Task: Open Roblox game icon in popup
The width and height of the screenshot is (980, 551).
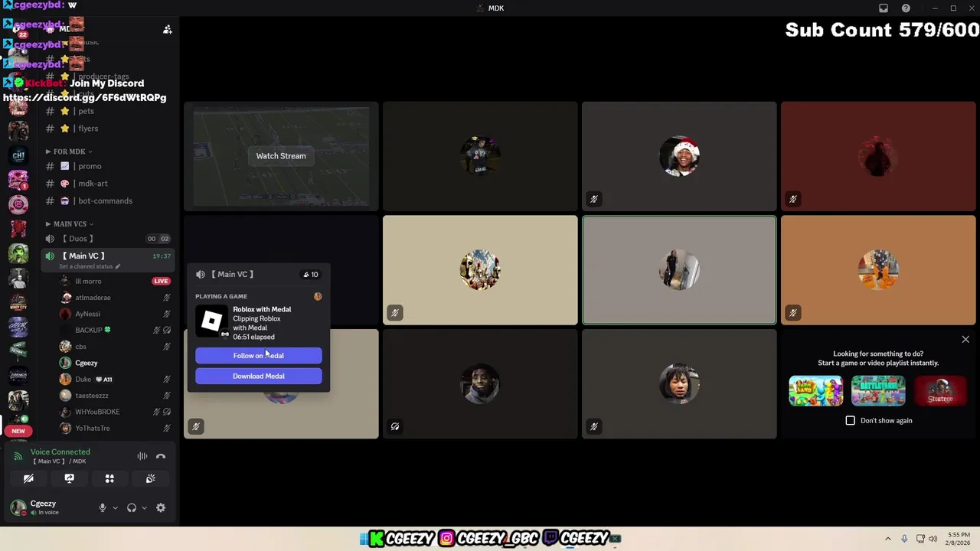Action: 211,321
